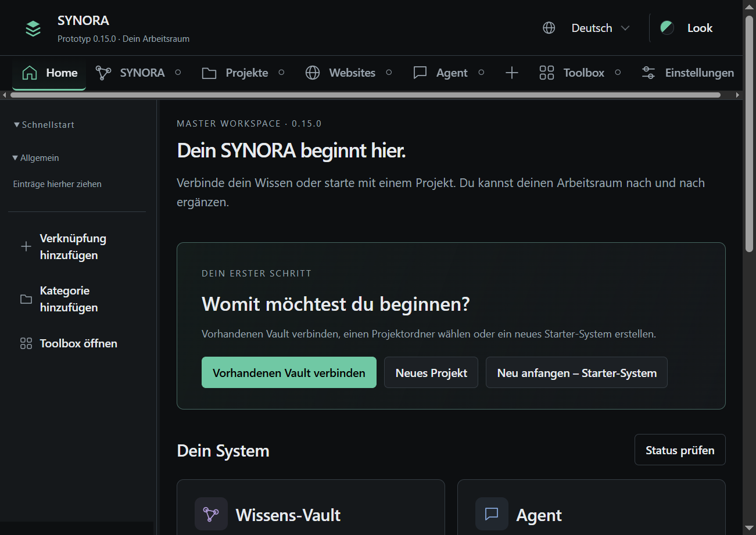
Task: Click the chat bubble icon on Agent tab
Action: tap(420, 73)
